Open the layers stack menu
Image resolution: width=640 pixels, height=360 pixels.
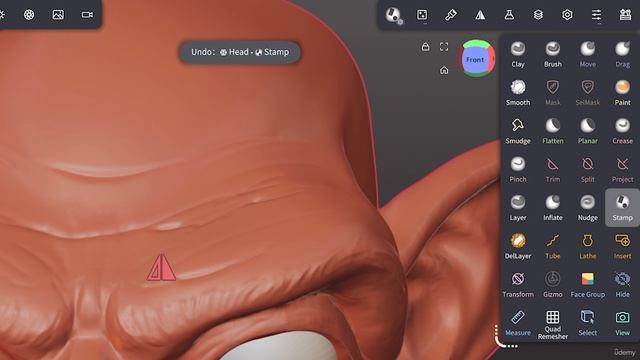pos(538,15)
